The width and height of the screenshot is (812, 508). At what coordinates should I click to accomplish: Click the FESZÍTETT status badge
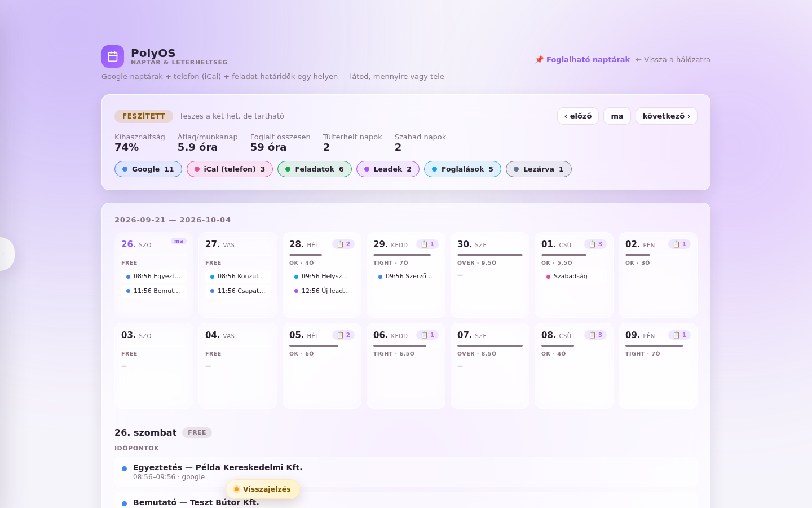(144, 116)
